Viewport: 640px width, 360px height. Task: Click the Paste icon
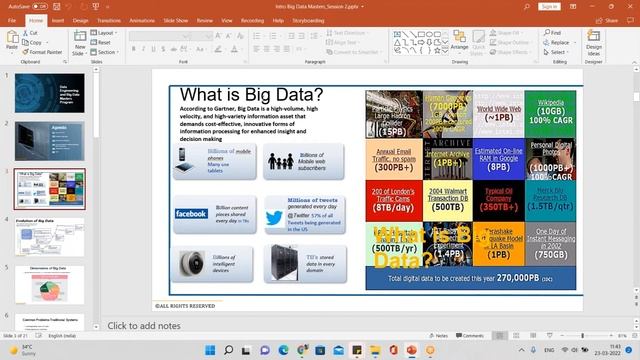[x=12, y=37]
